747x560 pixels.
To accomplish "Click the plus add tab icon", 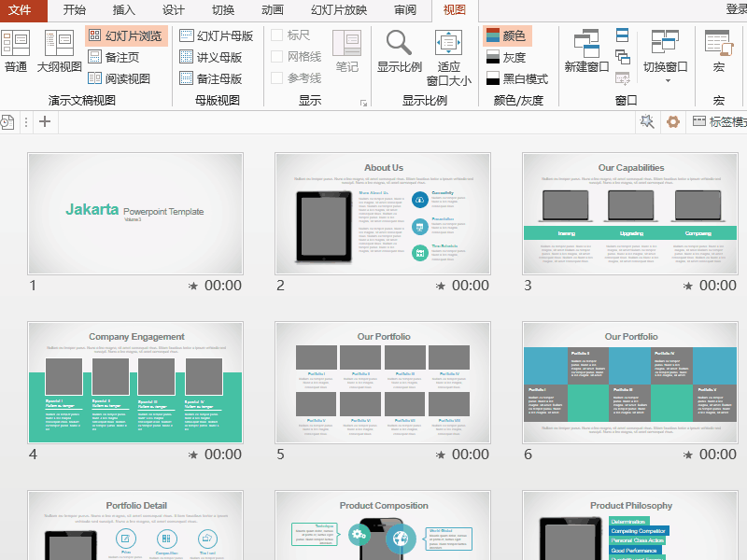I will pyautogui.click(x=45, y=122).
